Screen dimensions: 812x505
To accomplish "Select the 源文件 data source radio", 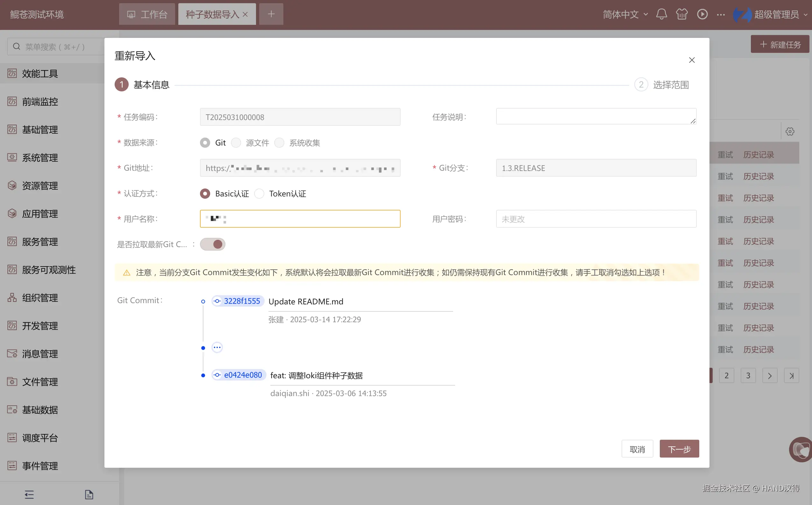I will pyautogui.click(x=236, y=143).
